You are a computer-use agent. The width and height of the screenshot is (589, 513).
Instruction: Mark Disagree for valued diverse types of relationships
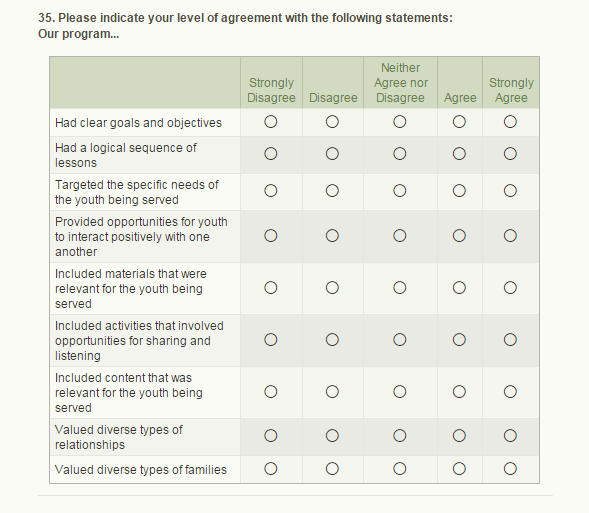coord(332,436)
